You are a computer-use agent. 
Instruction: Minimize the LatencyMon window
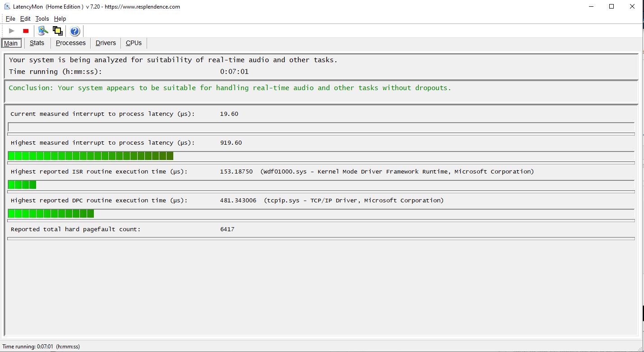click(591, 7)
